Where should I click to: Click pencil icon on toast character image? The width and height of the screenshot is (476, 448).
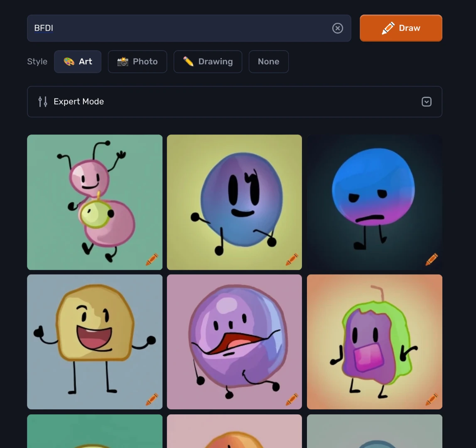point(152,399)
